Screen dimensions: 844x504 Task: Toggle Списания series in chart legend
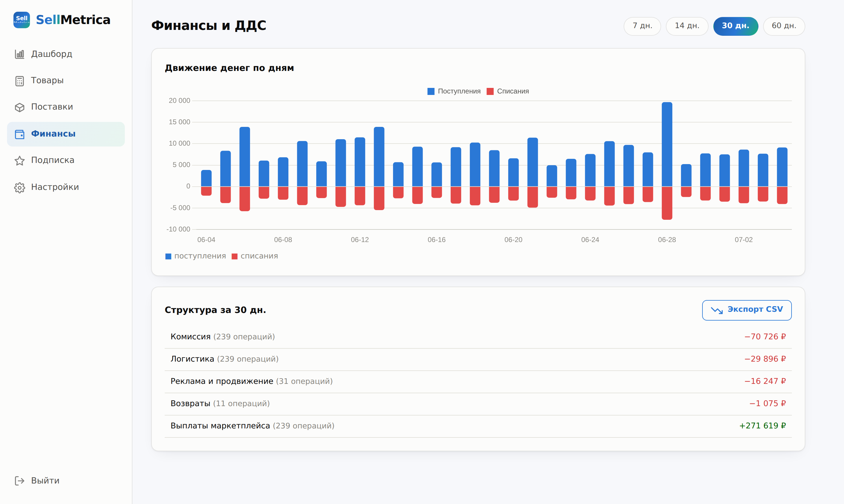pos(507,91)
